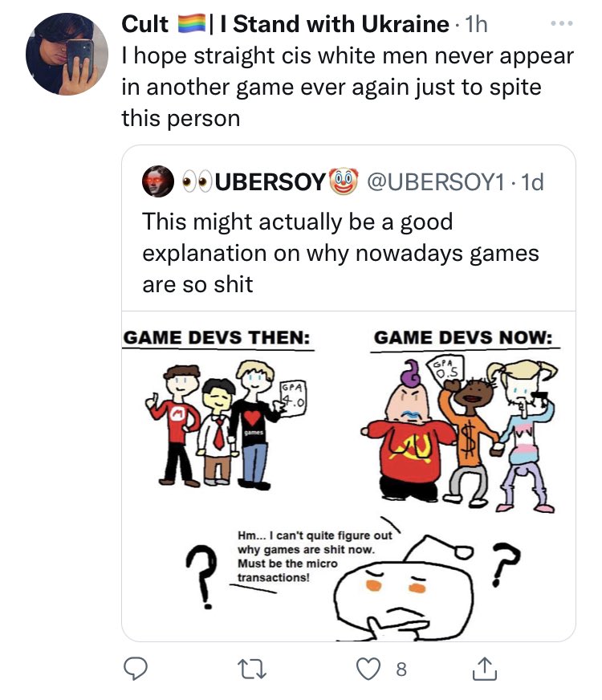
Task: Like the tweet with heart icon
Action: tap(368, 669)
